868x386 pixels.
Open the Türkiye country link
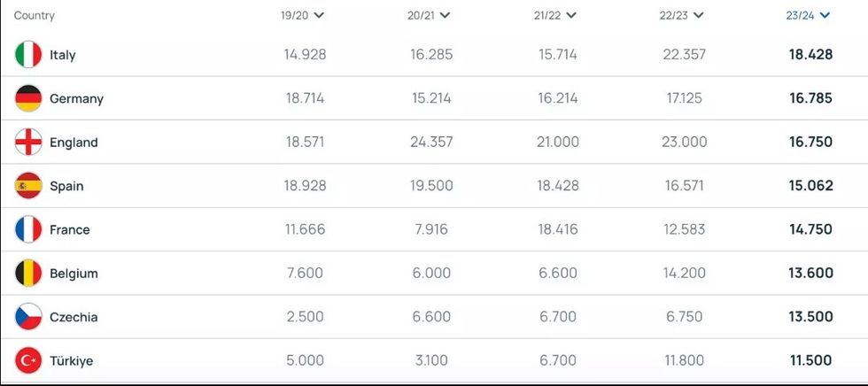click(x=71, y=361)
